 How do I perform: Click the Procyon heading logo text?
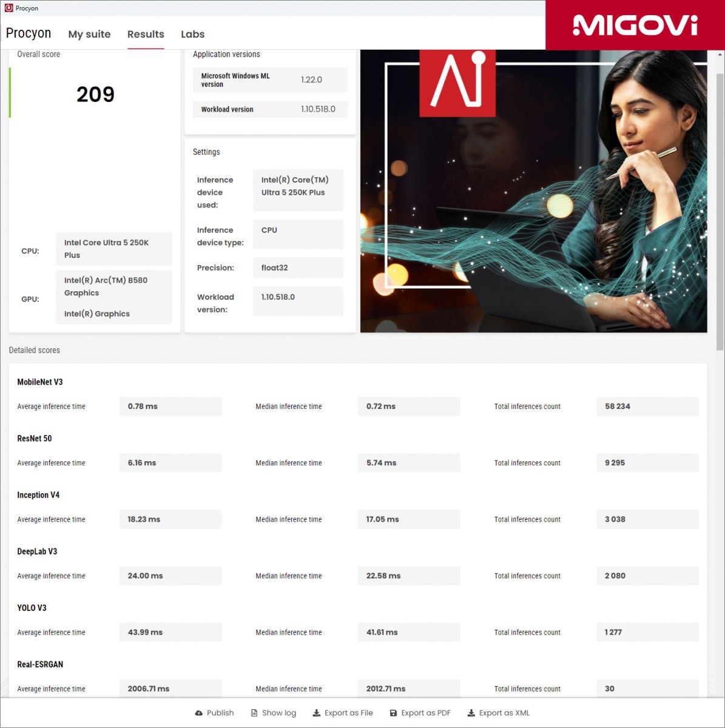pyautogui.click(x=29, y=33)
